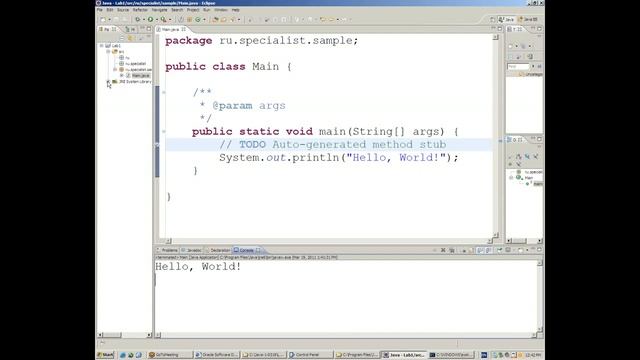The width and height of the screenshot is (640, 360).
Task: Click the green Run toolbar button
Action: point(151,20)
